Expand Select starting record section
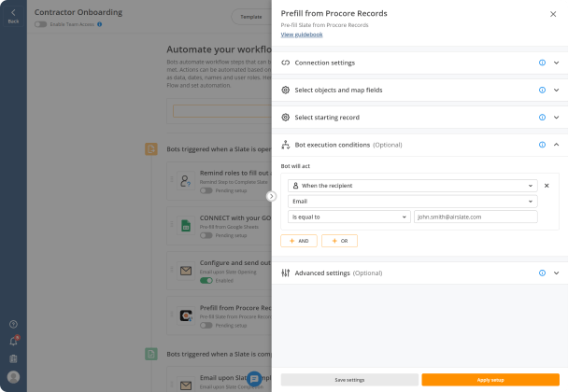 point(556,118)
